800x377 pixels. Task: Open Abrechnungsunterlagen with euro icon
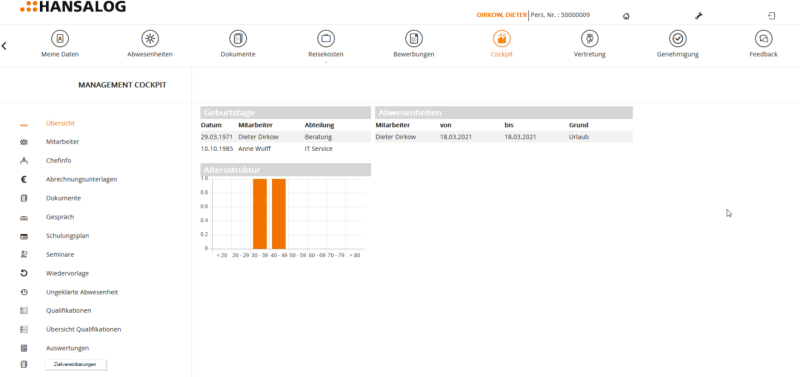[x=82, y=180]
